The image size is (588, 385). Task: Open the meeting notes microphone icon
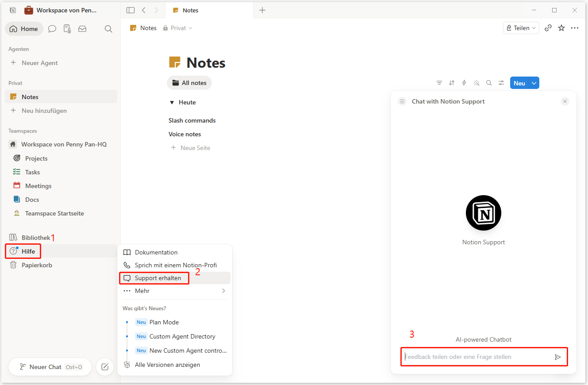click(x=67, y=29)
